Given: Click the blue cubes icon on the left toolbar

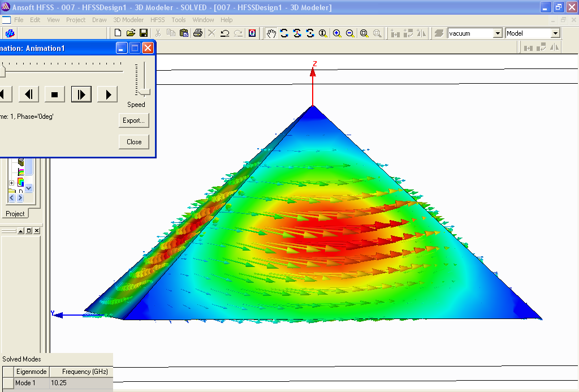Looking at the screenshot, I should (10, 33).
